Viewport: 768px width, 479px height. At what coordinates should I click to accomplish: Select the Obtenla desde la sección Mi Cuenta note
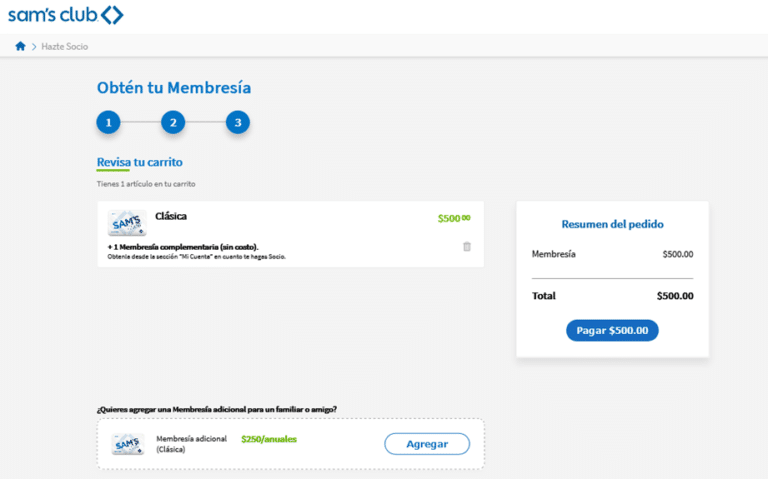tap(196, 257)
